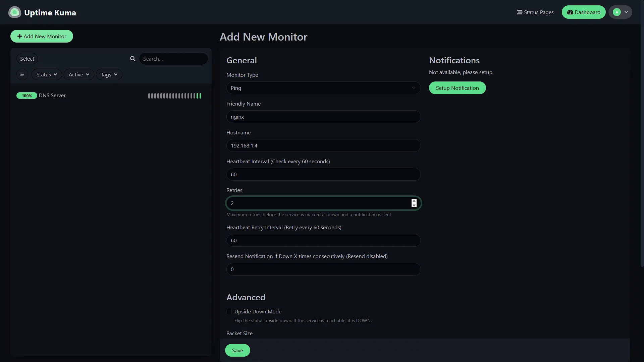Viewport: 644px width, 362px height.
Task: Edit the Resend Notification count field
Action: pos(323,269)
